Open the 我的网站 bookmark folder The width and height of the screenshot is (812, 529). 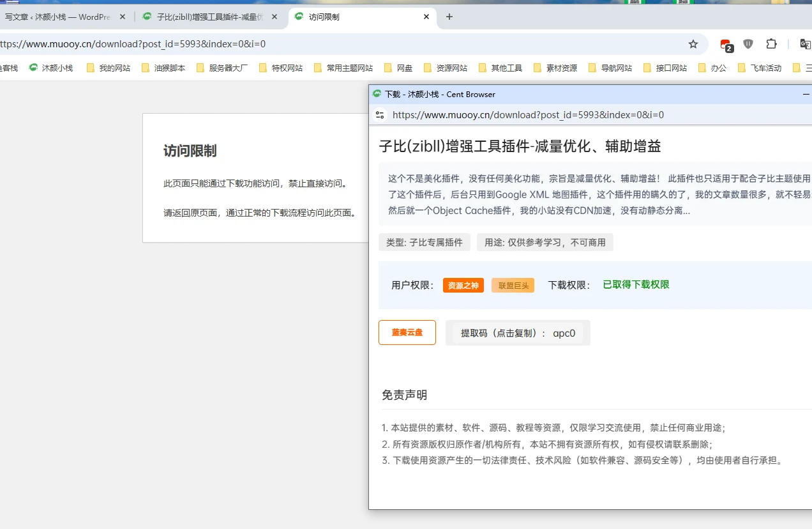(109, 68)
